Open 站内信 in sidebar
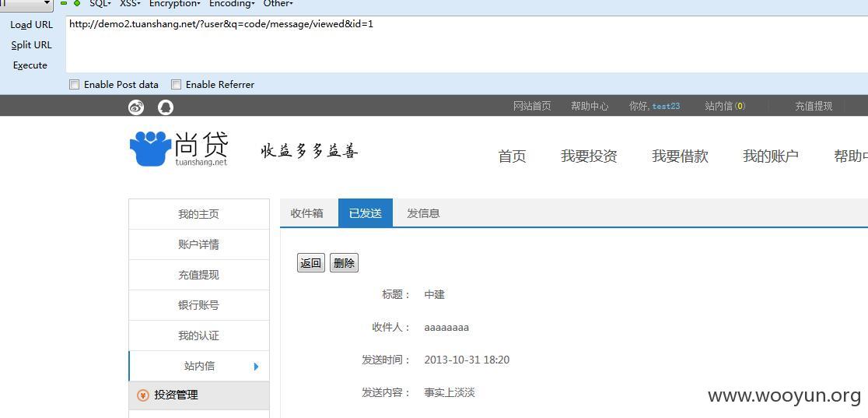The height and width of the screenshot is (418, 868). [x=199, y=366]
